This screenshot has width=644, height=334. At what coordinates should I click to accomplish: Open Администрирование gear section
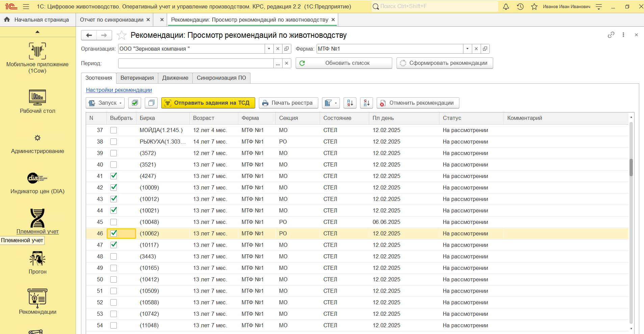pos(37,144)
